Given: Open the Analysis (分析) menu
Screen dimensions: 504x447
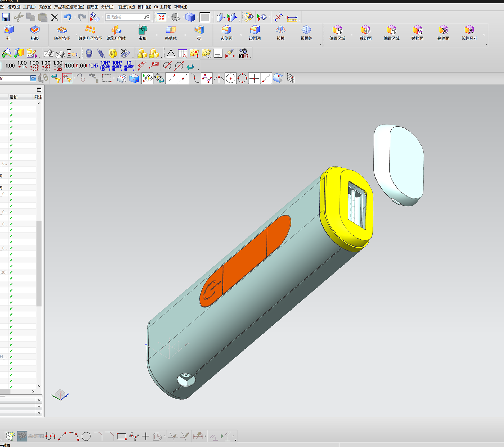Looking at the screenshot, I should point(107,7).
